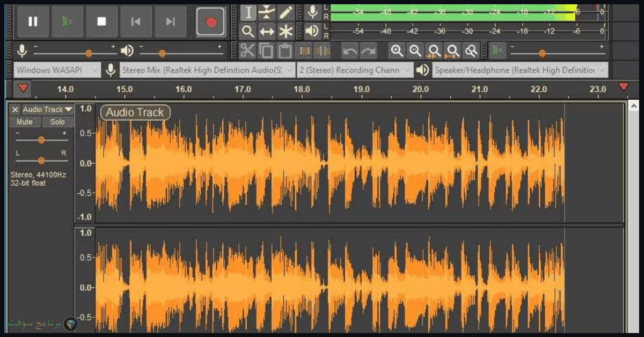
Task: Select the Envelope tool
Action: click(267, 12)
